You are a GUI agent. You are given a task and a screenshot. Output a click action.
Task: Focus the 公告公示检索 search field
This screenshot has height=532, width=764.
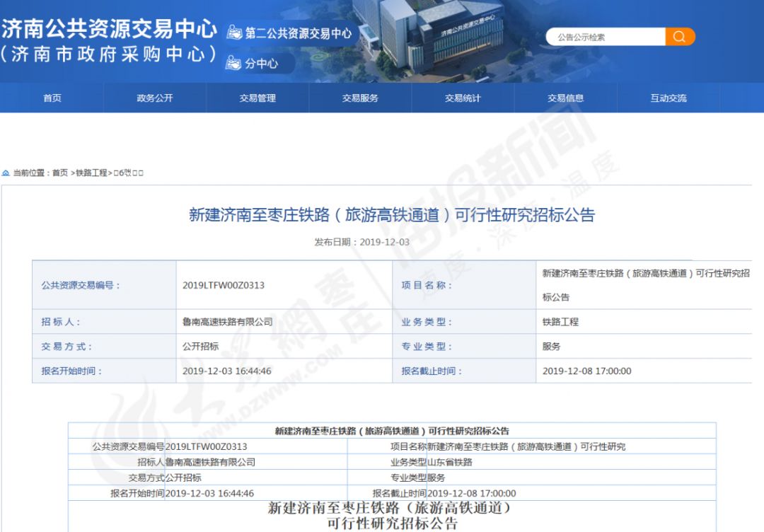tap(606, 37)
